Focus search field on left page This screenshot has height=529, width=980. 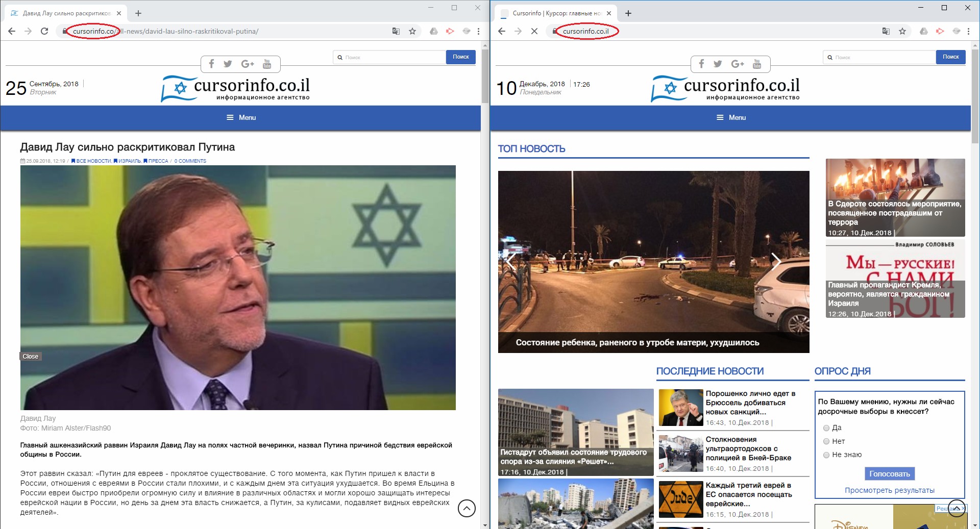click(x=389, y=57)
